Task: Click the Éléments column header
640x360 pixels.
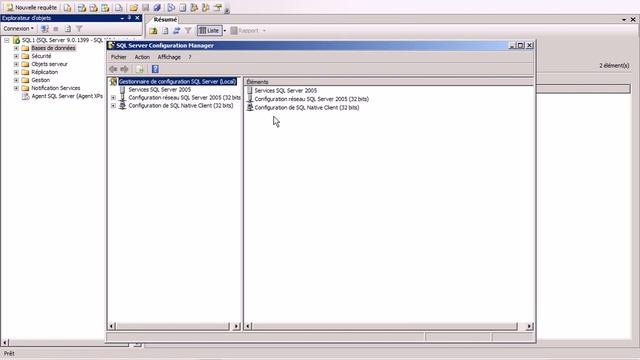Action: point(389,82)
